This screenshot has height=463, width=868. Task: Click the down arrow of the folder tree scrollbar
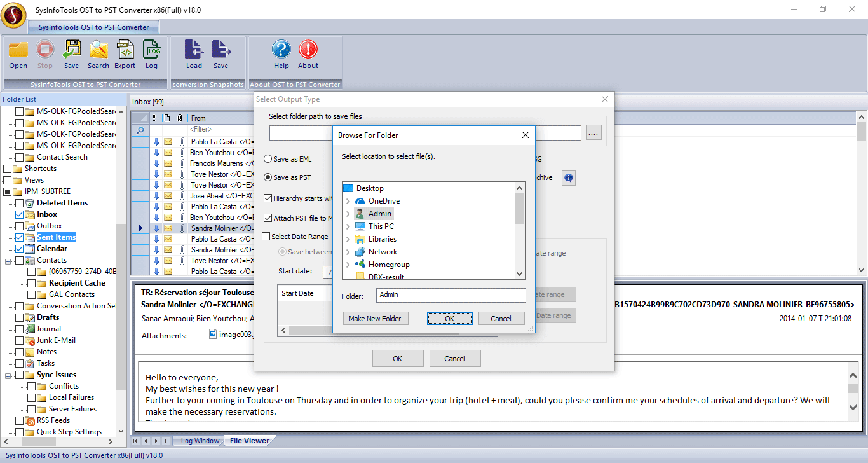[520, 274]
